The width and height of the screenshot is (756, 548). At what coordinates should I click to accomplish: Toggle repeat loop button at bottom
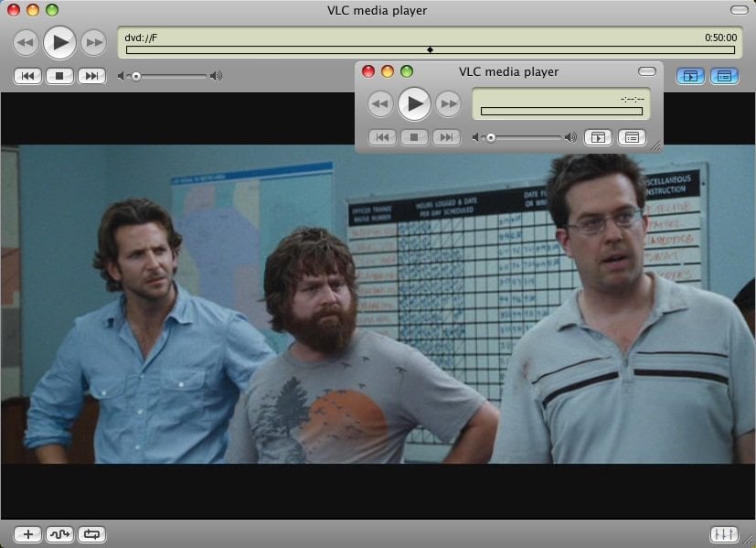(x=91, y=534)
